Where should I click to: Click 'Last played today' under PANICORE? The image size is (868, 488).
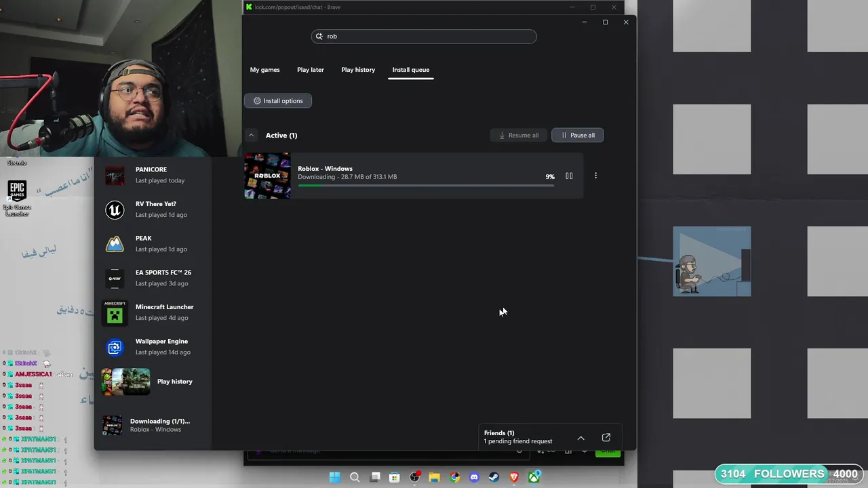pyautogui.click(x=160, y=181)
